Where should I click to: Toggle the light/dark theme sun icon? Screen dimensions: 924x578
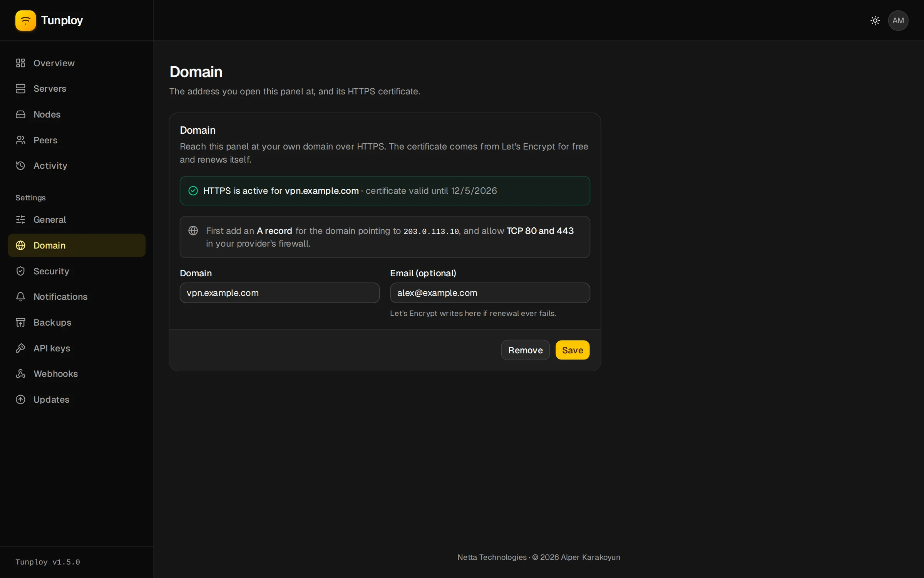coord(875,20)
